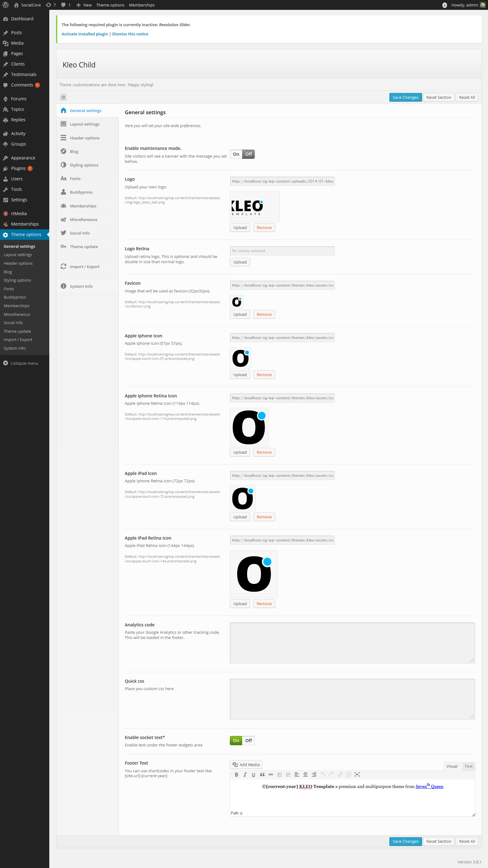Switch footer editor to Text tab

click(x=468, y=766)
